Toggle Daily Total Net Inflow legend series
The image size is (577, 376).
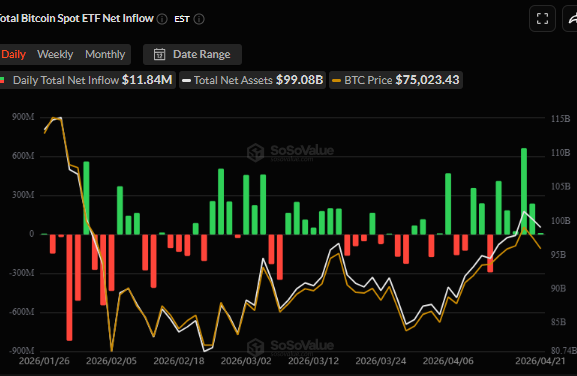pos(87,80)
